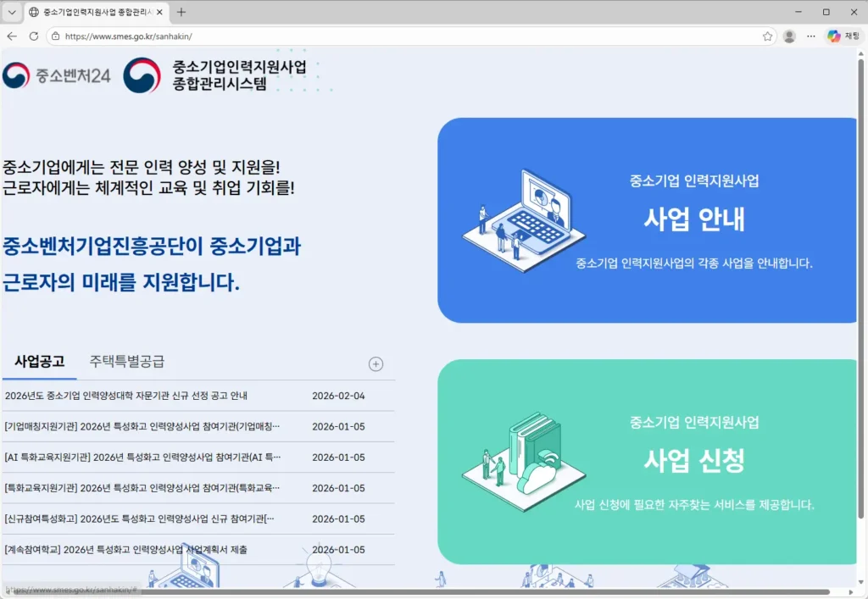This screenshot has width=868, height=599.
Task: Open the browser tab list dropdown
Action: [12, 12]
